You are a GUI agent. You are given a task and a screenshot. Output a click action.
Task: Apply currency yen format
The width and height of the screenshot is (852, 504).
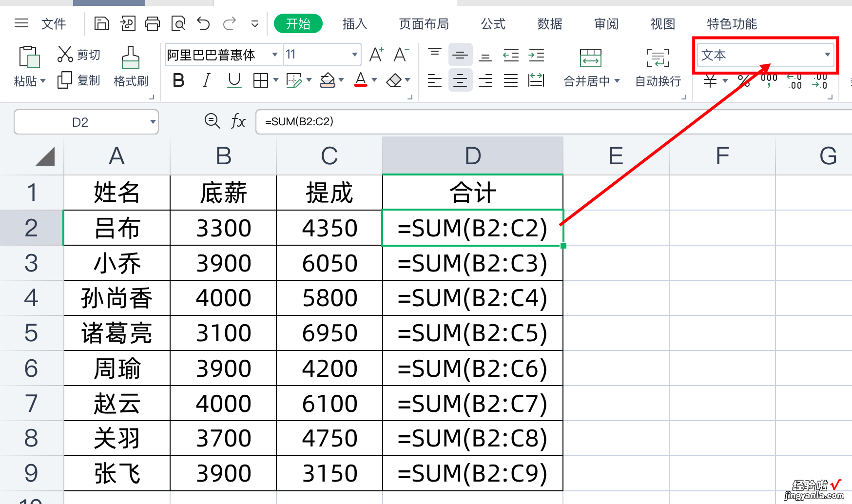711,81
